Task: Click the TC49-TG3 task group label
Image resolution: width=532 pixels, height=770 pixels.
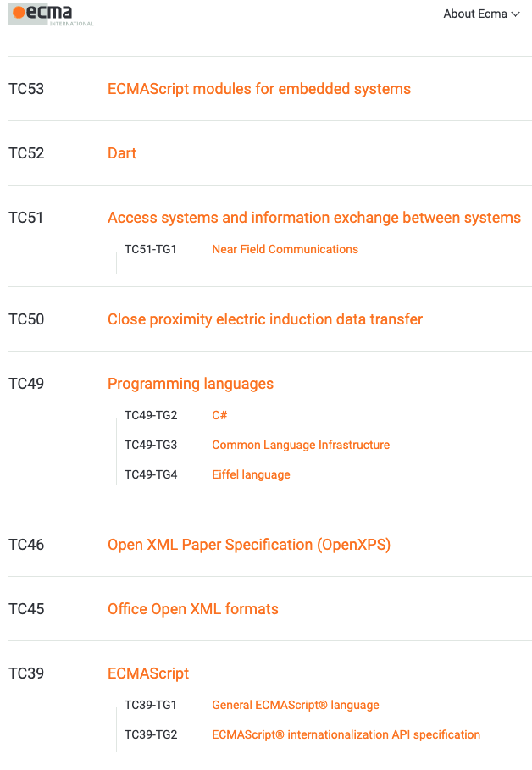Action: (151, 445)
